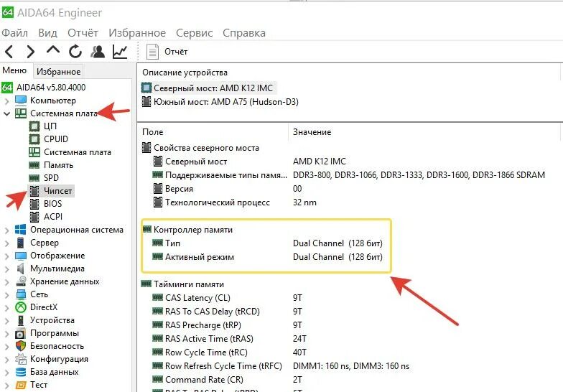Expand the Хранение данных tree node

click(7, 281)
